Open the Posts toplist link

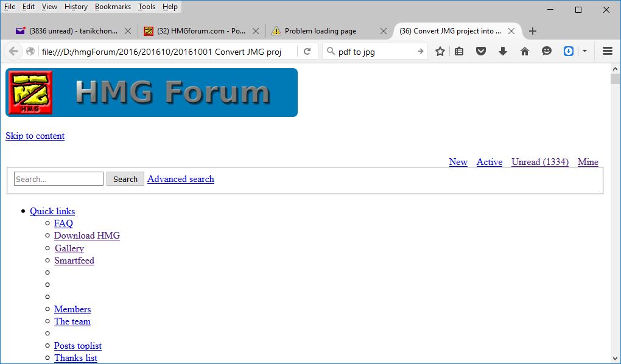coord(78,346)
